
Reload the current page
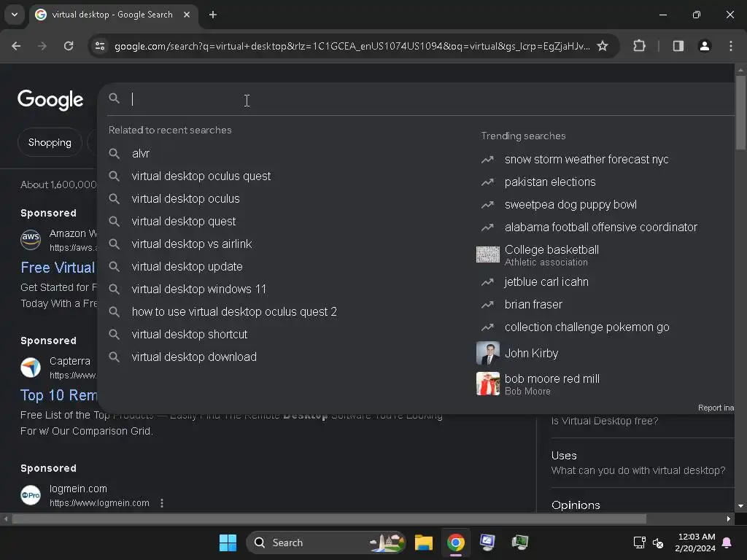(69, 46)
